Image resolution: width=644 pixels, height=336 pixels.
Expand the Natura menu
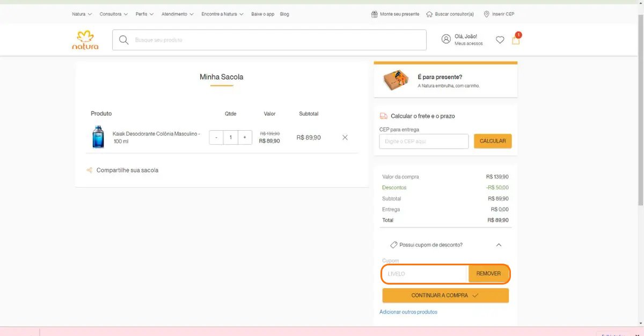(x=82, y=14)
